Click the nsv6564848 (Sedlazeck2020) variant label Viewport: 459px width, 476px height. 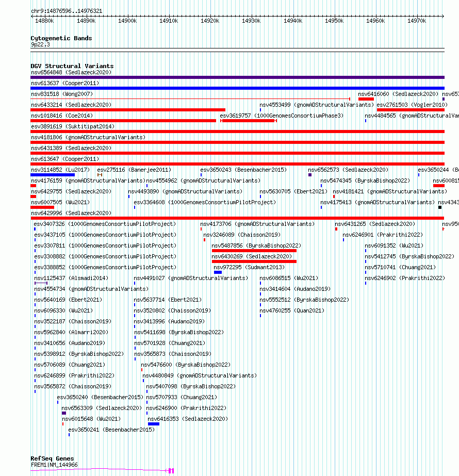coord(71,72)
